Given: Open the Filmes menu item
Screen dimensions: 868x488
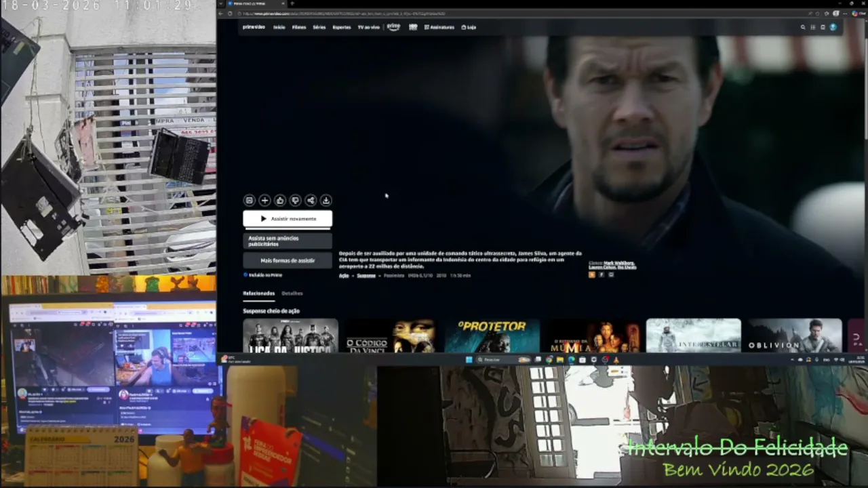Looking at the screenshot, I should coord(299,27).
